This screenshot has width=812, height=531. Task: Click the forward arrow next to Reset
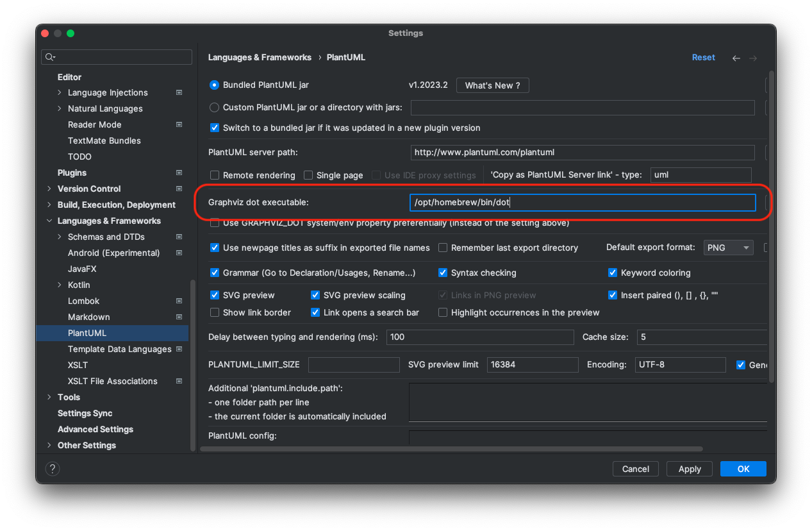753,58
